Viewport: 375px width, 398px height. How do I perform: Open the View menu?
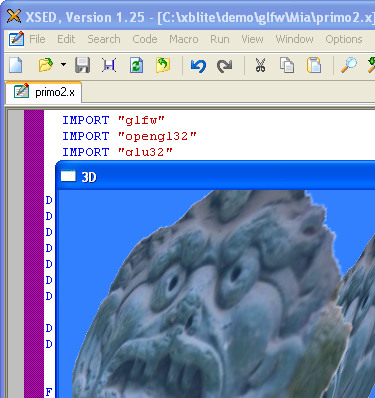[x=252, y=39]
